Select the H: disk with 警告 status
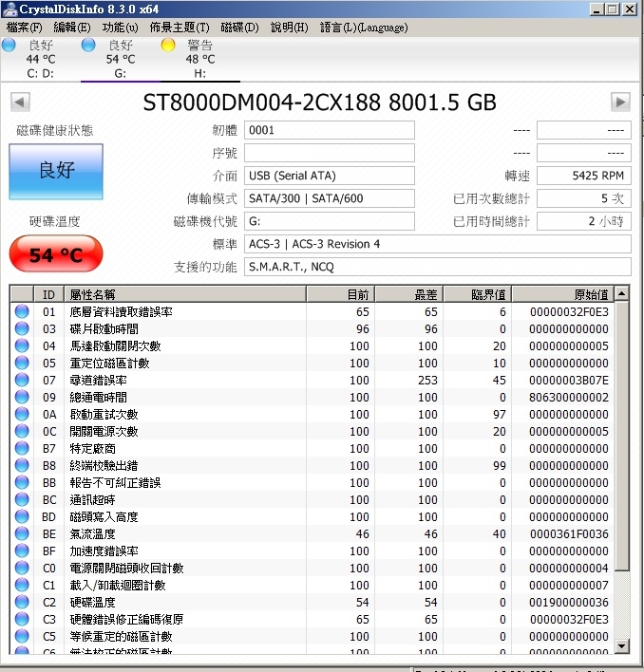 click(199, 59)
